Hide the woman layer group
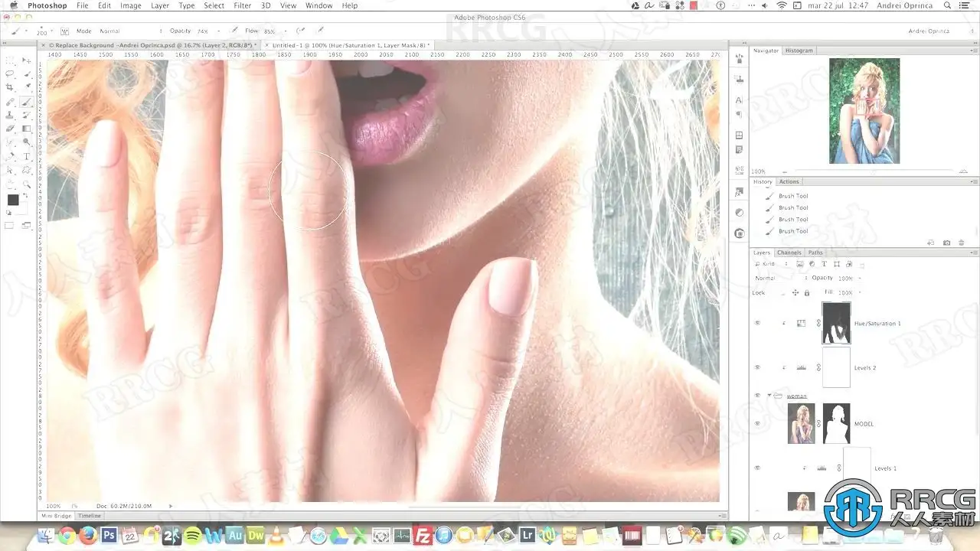The image size is (980, 551). pyautogui.click(x=757, y=396)
